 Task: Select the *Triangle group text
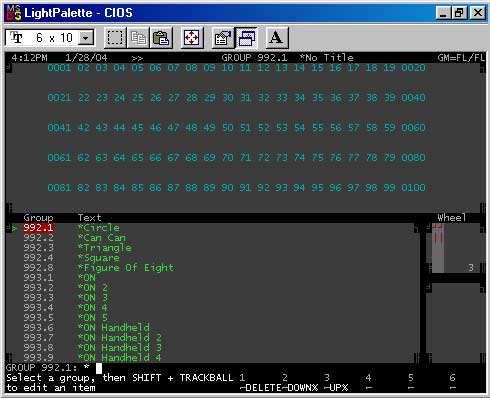pyautogui.click(x=105, y=248)
